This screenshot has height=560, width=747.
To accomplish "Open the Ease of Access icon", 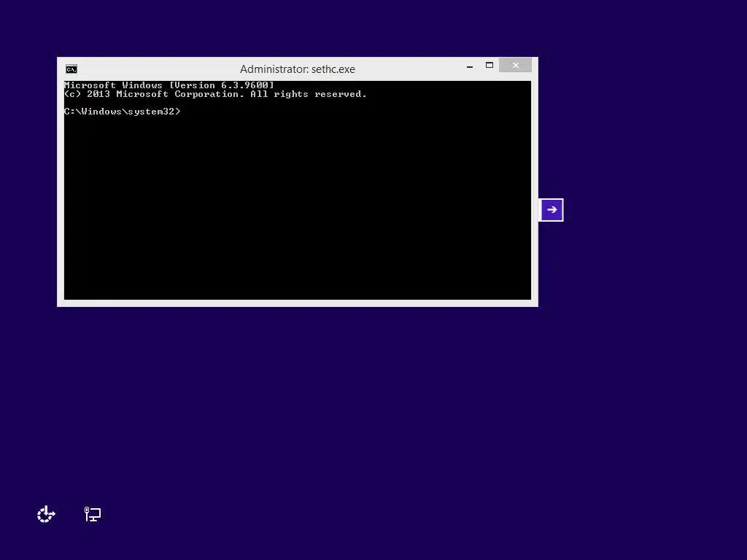I will click(46, 514).
